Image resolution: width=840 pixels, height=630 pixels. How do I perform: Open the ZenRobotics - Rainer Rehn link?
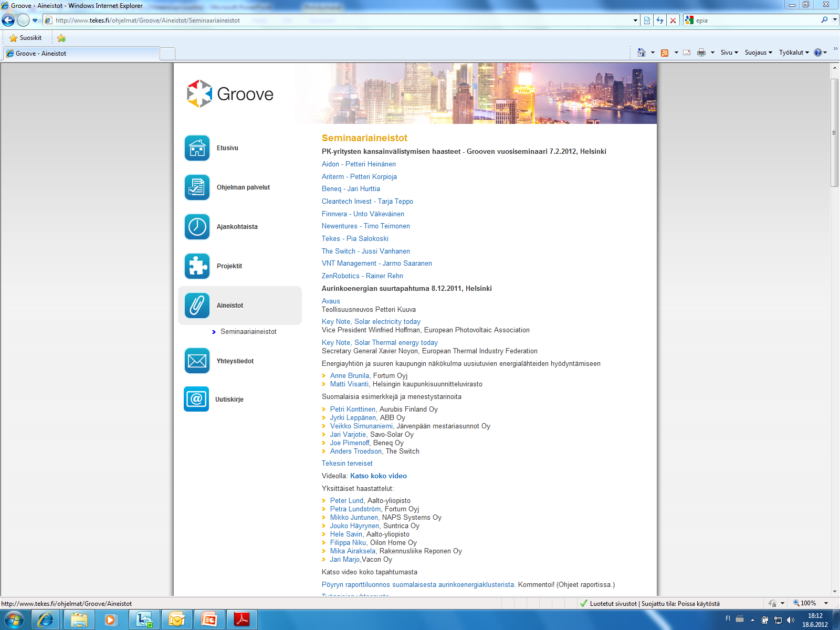362,276
